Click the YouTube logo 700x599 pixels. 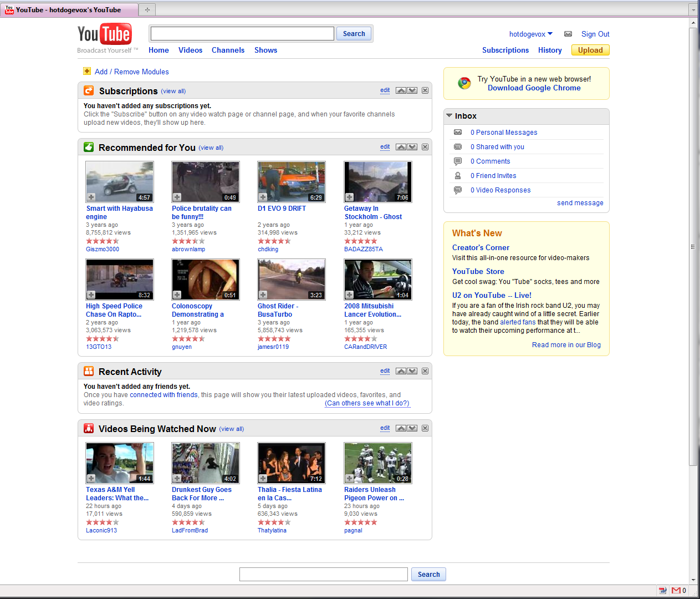point(105,34)
